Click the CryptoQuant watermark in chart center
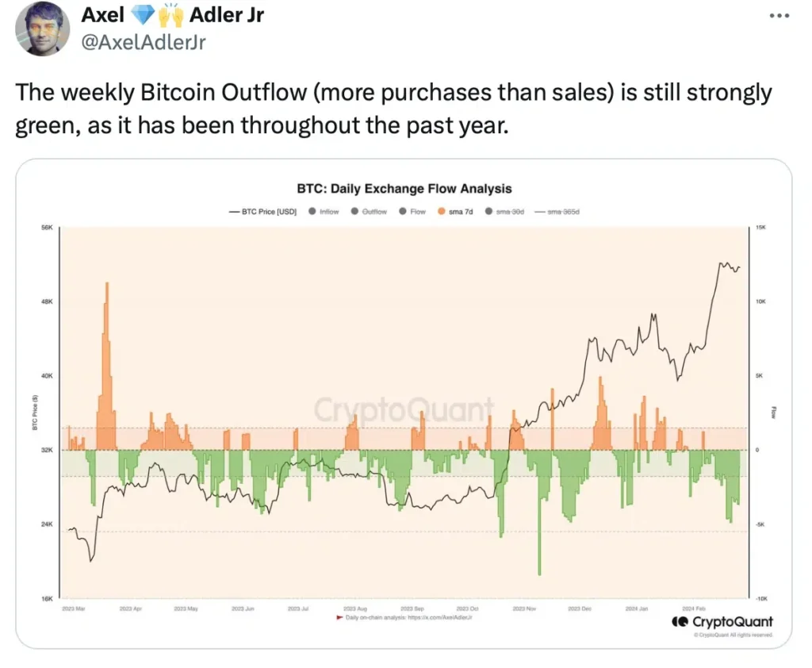This screenshot has height=668, width=812. [x=404, y=410]
